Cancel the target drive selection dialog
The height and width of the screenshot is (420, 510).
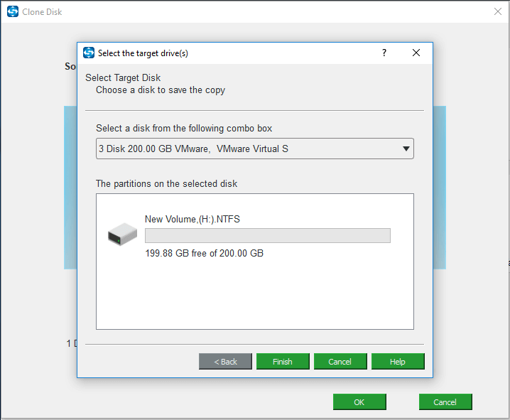pyautogui.click(x=340, y=362)
